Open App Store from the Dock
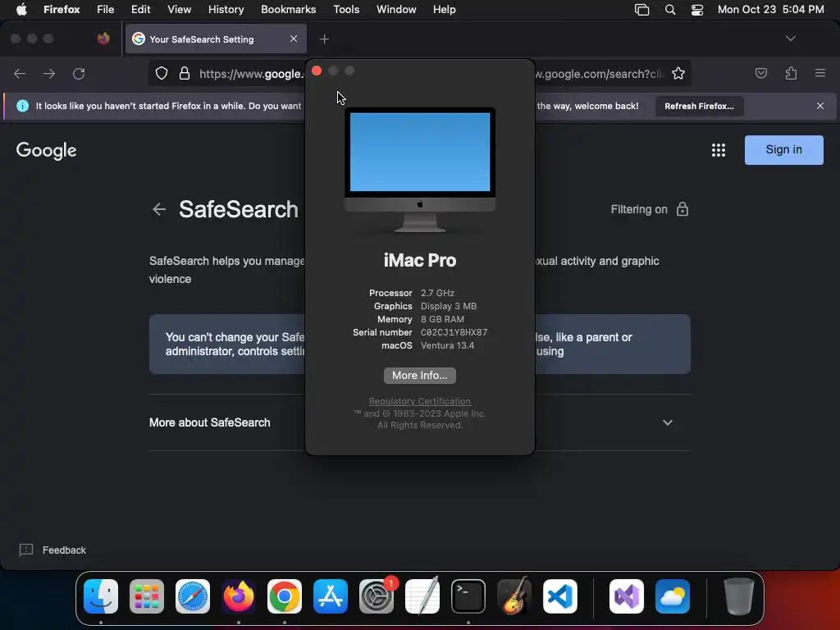Viewport: 840px width, 630px height. [331, 596]
